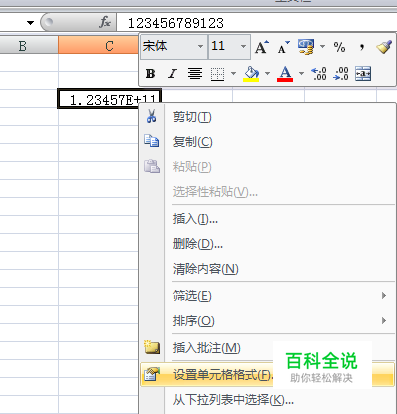Click the increase decimal places icon
Image resolution: width=397 pixels, height=414 pixels.
pyautogui.click(x=319, y=74)
